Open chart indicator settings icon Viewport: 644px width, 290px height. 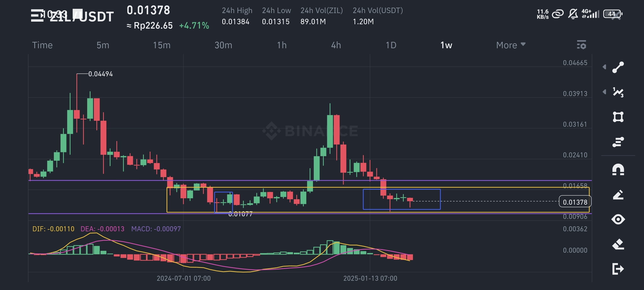[x=582, y=45]
